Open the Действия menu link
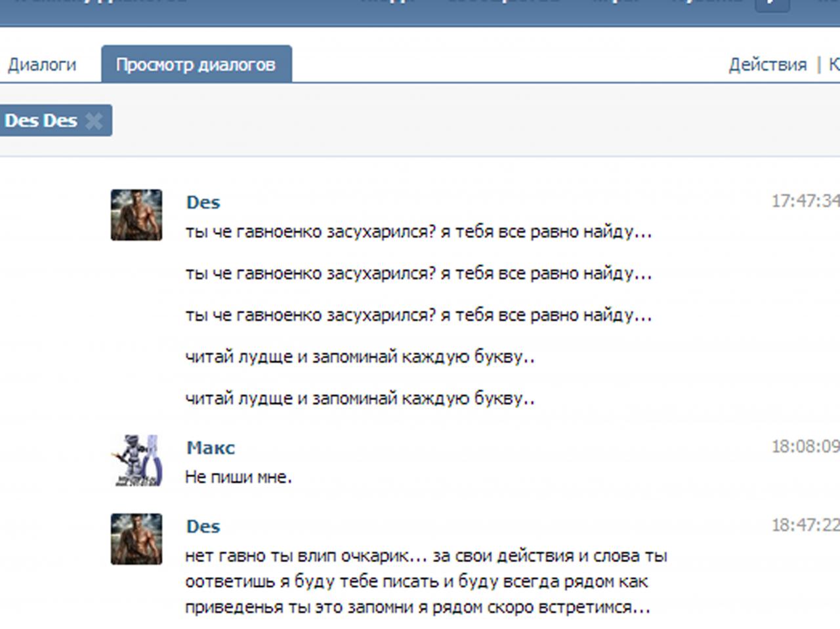Image resolution: width=840 pixels, height=629 pixels. 767,65
